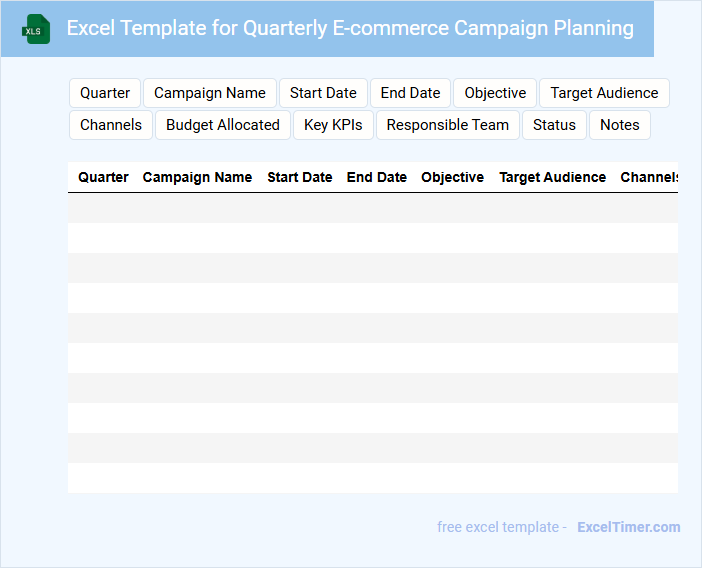This screenshot has width=702, height=568.
Task: Click the Campaign Name tag
Action: point(210,93)
